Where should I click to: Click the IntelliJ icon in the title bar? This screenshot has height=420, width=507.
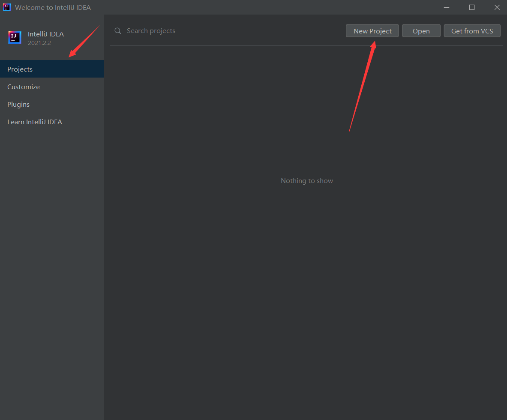[7, 7]
